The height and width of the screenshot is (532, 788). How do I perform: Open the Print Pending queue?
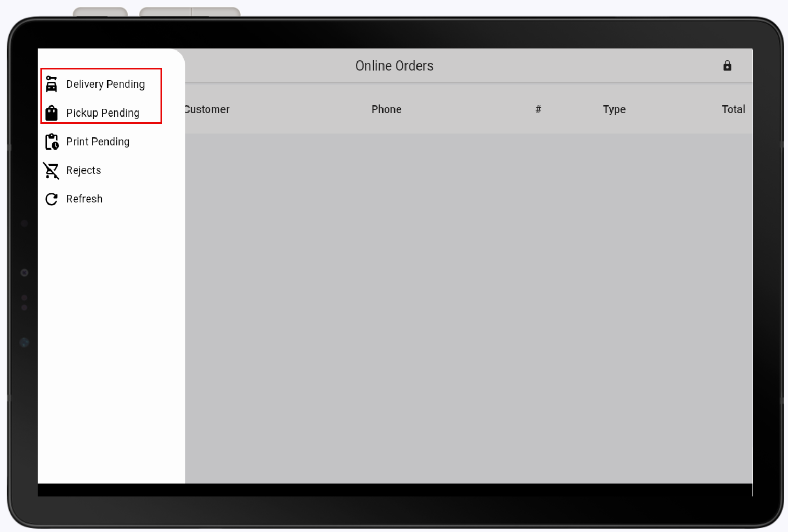97,142
